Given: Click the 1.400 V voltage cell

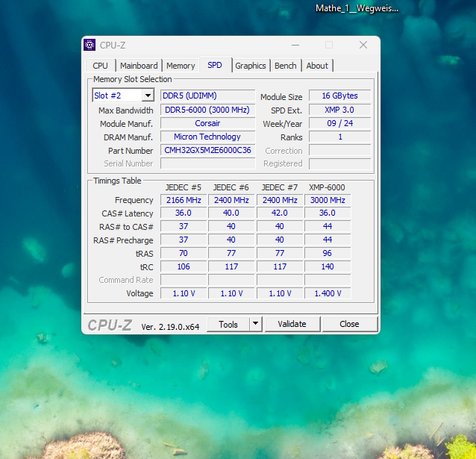Looking at the screenshot, I should tap(328, 293).
